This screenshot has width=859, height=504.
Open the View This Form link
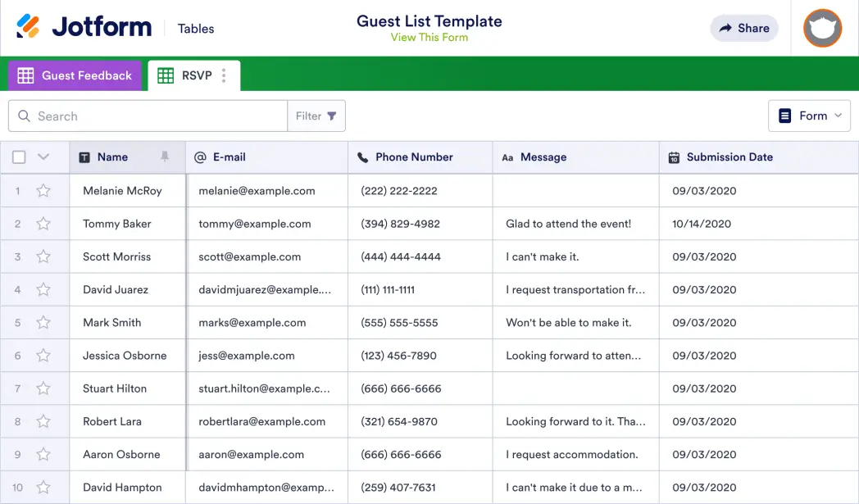click(429, 36)
